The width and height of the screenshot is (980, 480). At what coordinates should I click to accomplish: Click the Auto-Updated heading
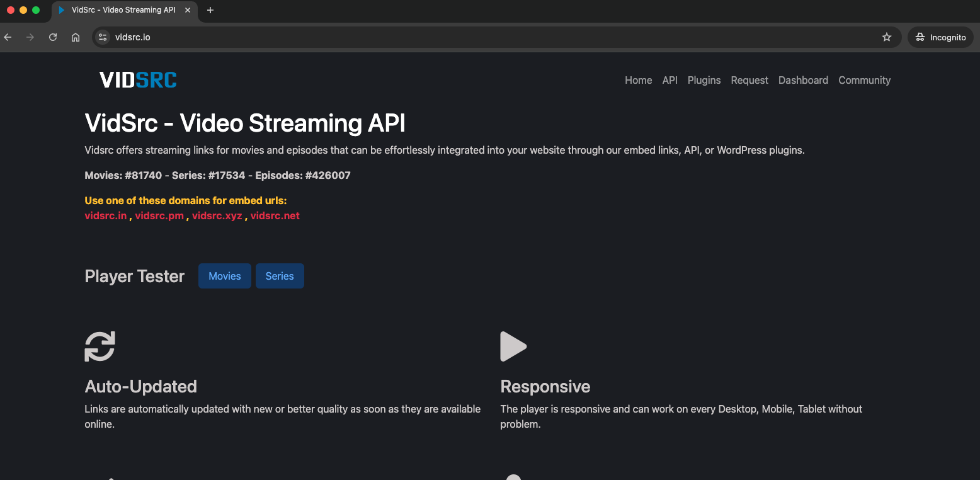tap(141, 386)
